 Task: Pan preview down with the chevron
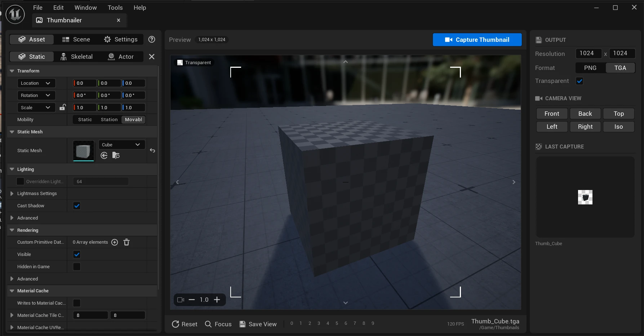pos(345,303)
